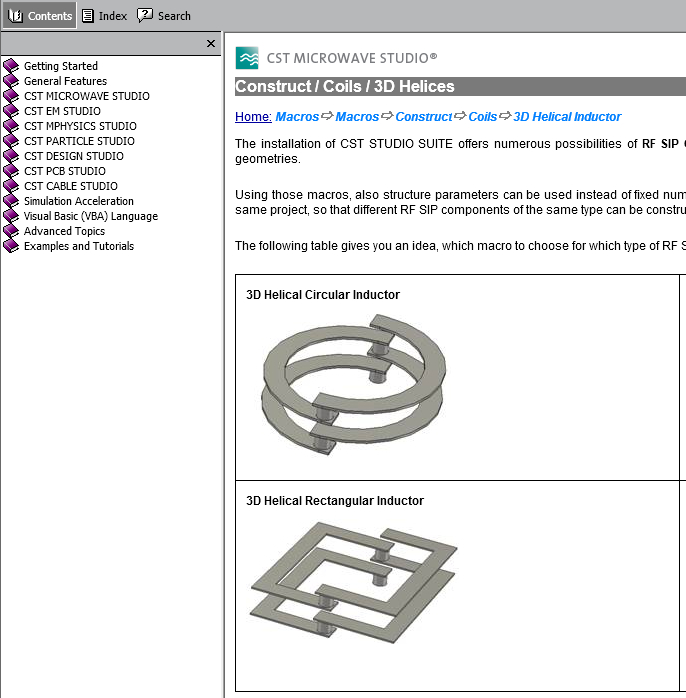This screenshot has width=686, height=698.
Task: Open the Getting Started book icon
Action: tap(11, 66)
